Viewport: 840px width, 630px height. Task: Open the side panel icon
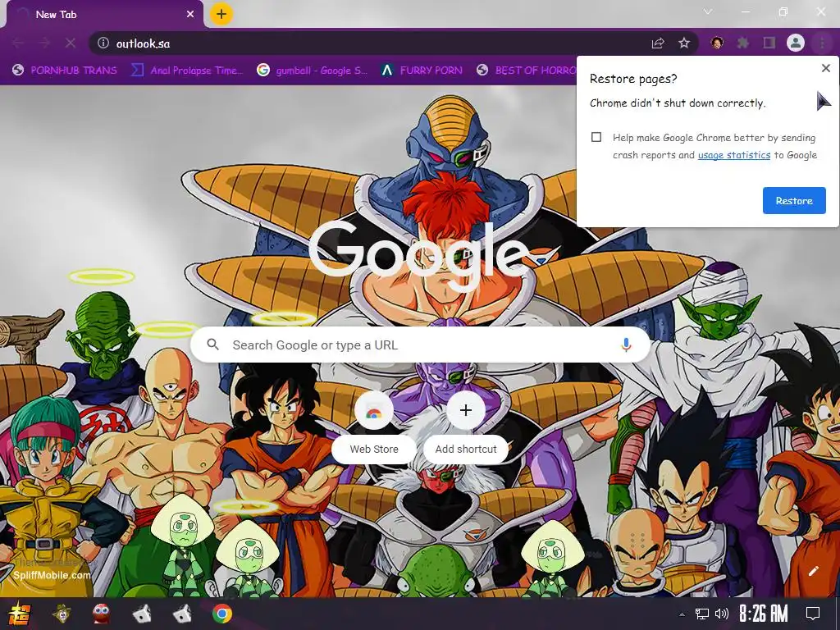(769, 43)
